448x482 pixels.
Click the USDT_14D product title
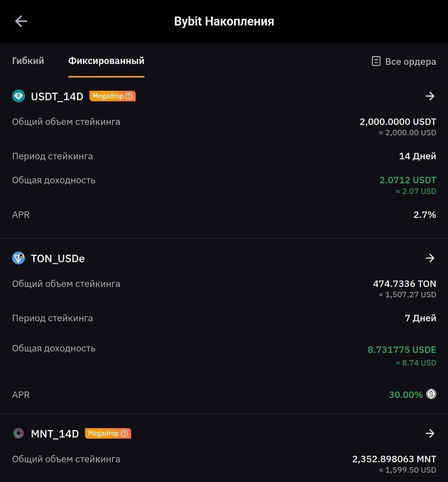(x=57, y=97)
